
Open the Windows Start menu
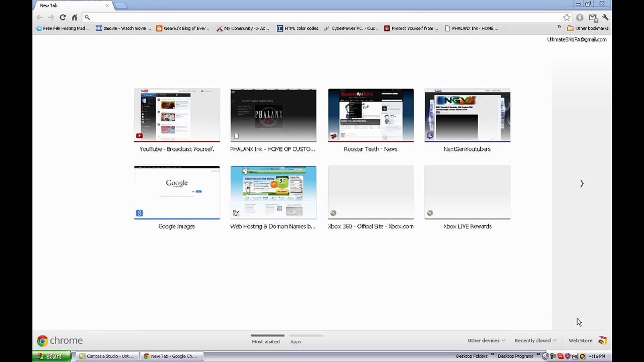click(x=52, y=356)
